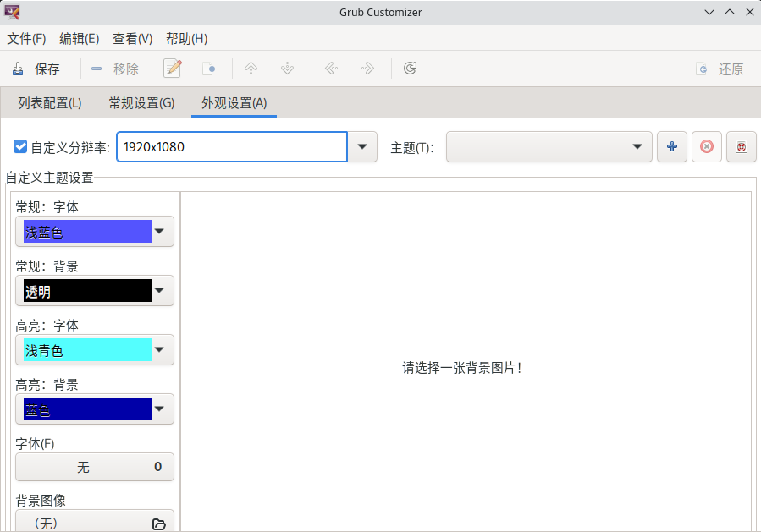The image size is (761, 532).
Task: Click the edit entry pencil icon
Action: pyautogui.click(x=173, y=69)
